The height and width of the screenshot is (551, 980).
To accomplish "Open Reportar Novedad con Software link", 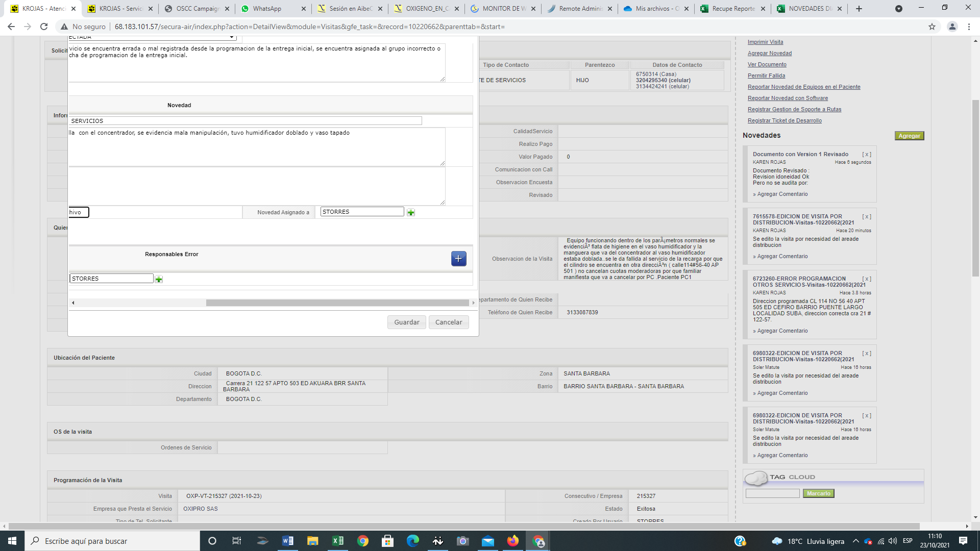I will click(x=788, y=98).
